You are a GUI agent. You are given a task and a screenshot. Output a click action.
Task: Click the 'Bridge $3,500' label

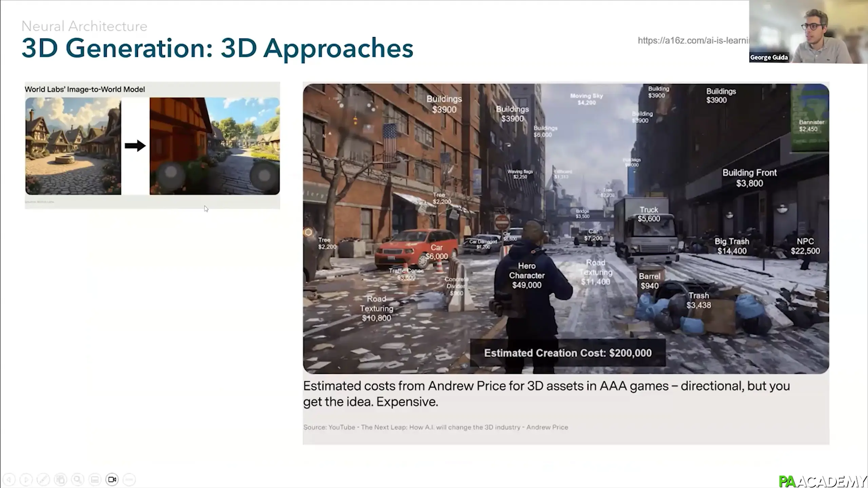click(x=582, y=214)
